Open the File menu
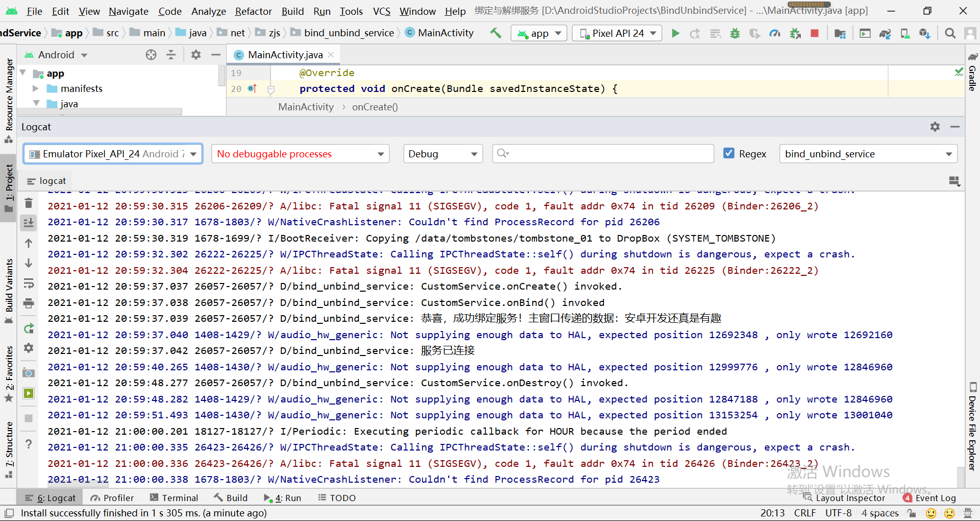 point(35,11)
